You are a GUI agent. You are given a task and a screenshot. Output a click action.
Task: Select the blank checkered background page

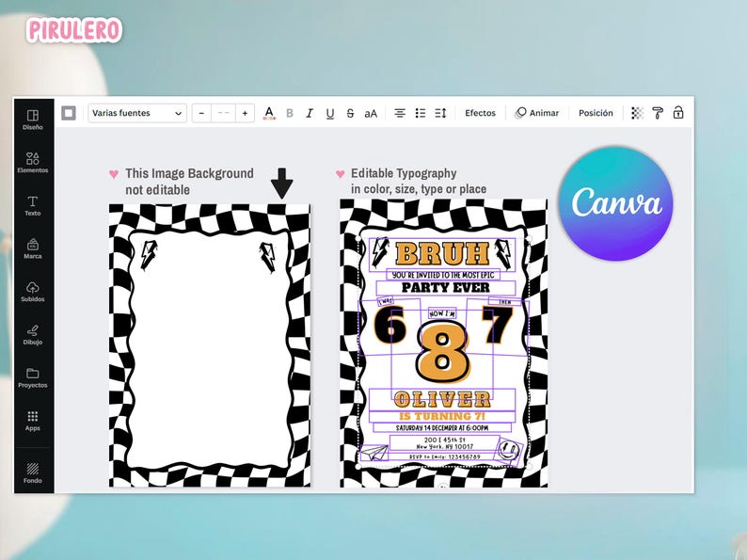210,346
